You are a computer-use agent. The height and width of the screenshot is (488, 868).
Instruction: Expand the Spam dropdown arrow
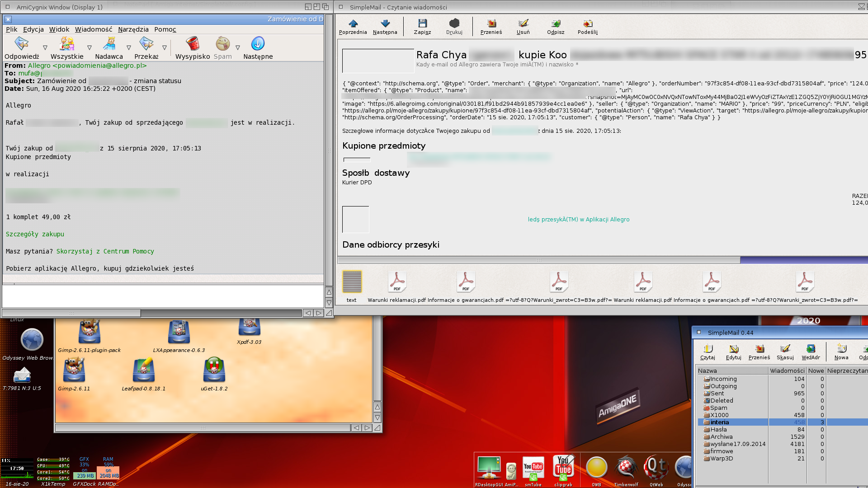click(x=238, y=47)
